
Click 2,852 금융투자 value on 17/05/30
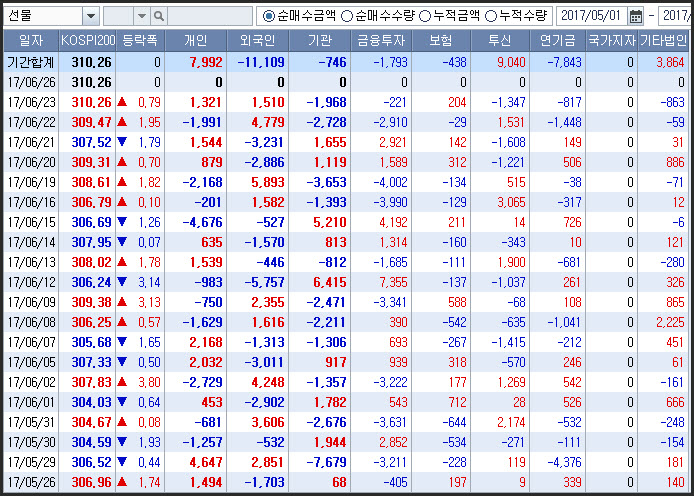[x=393, y=442]
